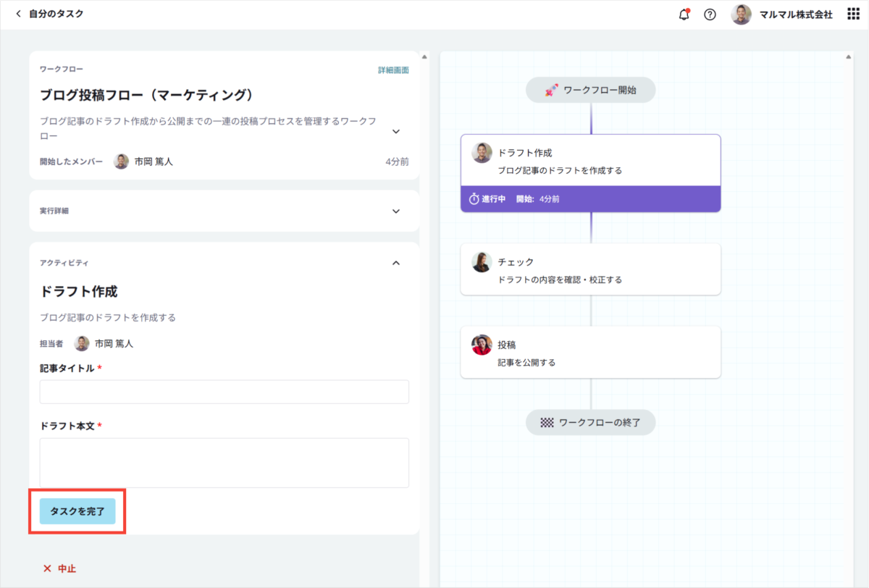Click the avatar on ドラフト作成 node
This screenshot has width=869, height=588.
pos(482,153)
